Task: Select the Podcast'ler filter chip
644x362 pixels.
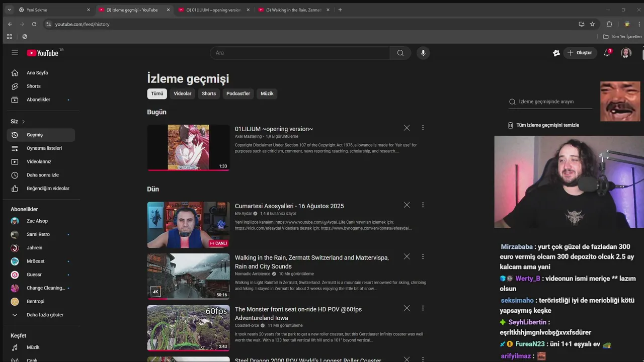Action: (x=238, y=94)
